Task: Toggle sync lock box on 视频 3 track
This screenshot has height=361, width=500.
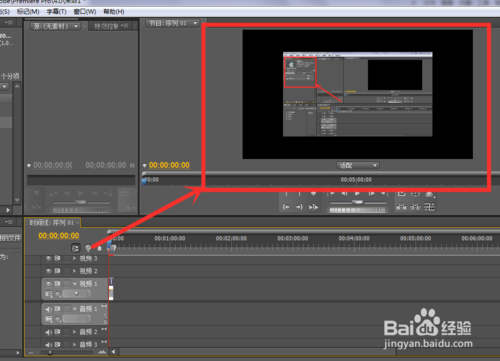Action: tap(58, 258)
